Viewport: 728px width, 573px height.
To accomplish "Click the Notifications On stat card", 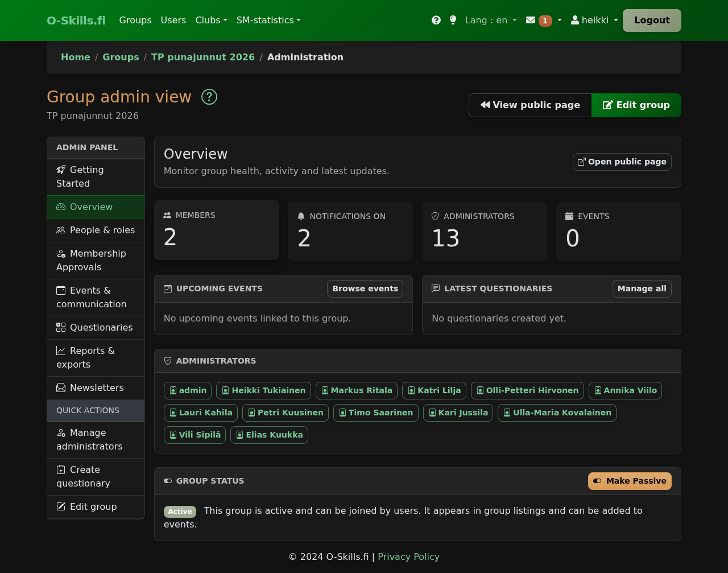I will point(350,231).
